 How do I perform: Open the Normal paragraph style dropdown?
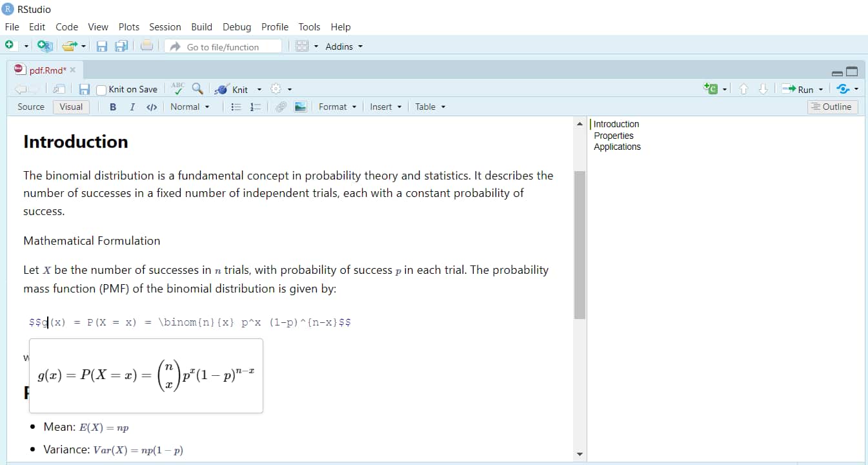[x=190, y=107]
